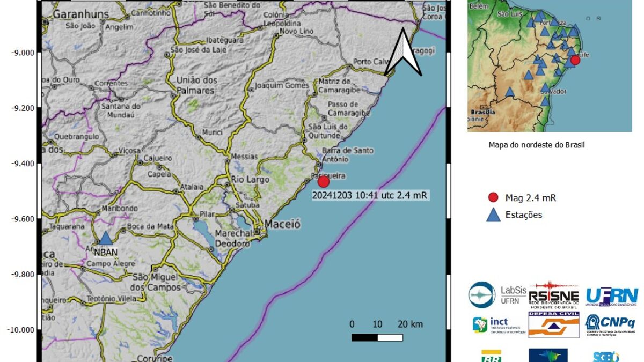Click the Messias town label

244,157
